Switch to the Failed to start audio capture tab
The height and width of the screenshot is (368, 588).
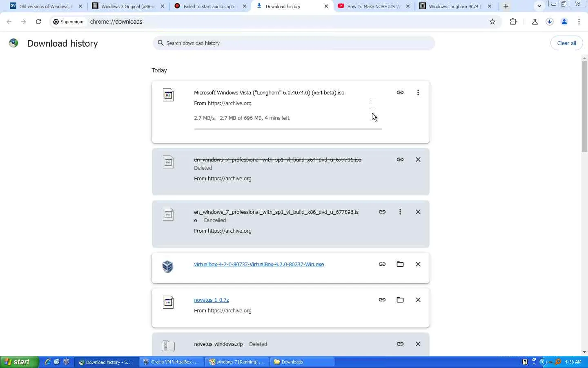pos(210,6)
